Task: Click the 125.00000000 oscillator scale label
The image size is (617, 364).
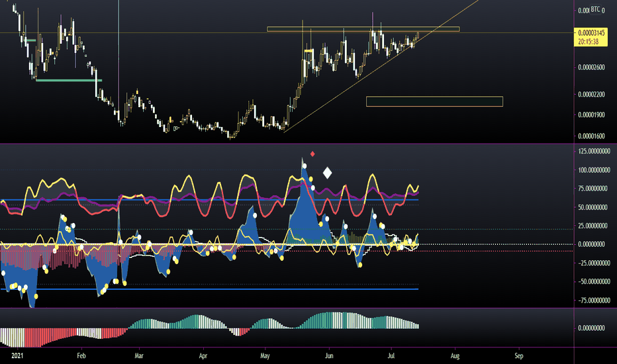Action: point(594,151)
